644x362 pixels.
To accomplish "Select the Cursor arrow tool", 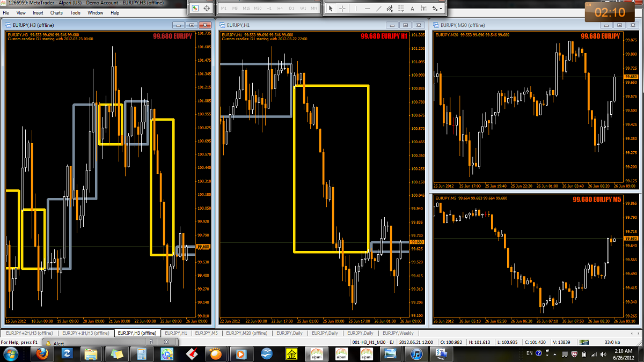I will point(331,9).
